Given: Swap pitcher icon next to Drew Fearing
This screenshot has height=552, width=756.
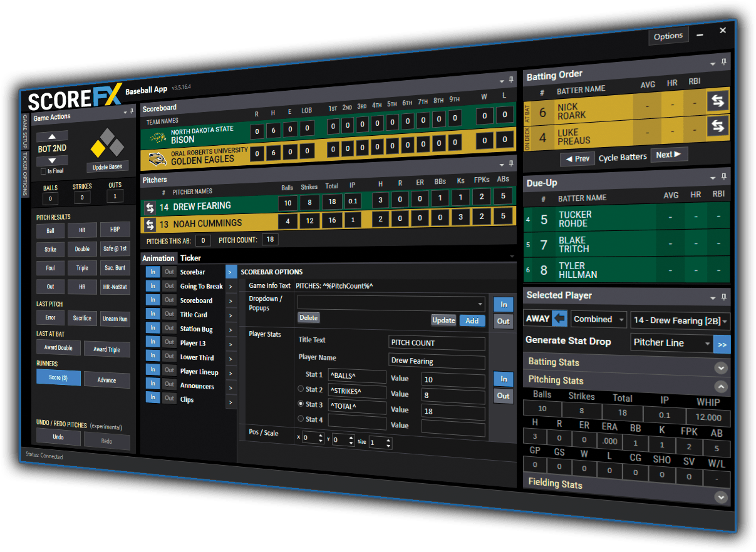Looking at the screenshot, I should point(150,208).
